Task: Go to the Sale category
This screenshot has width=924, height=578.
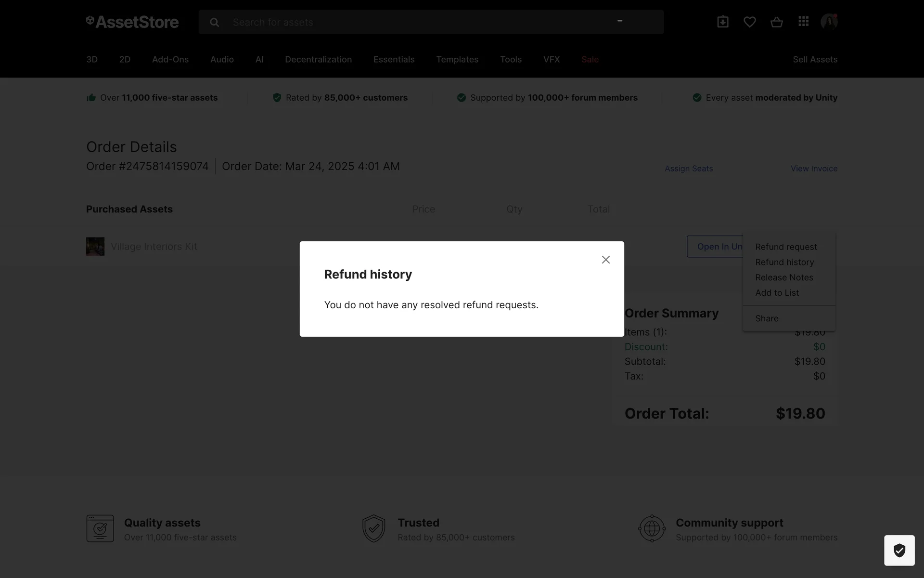Action: click(590, 59)
